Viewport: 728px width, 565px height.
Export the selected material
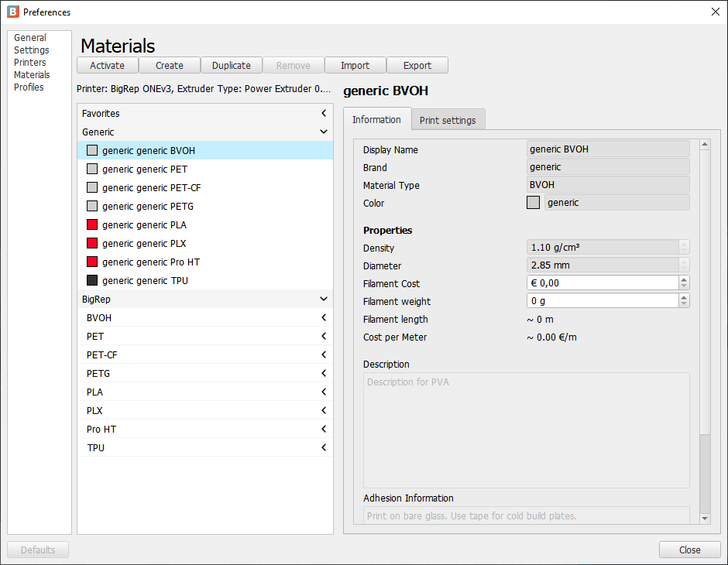click(417, 66)
